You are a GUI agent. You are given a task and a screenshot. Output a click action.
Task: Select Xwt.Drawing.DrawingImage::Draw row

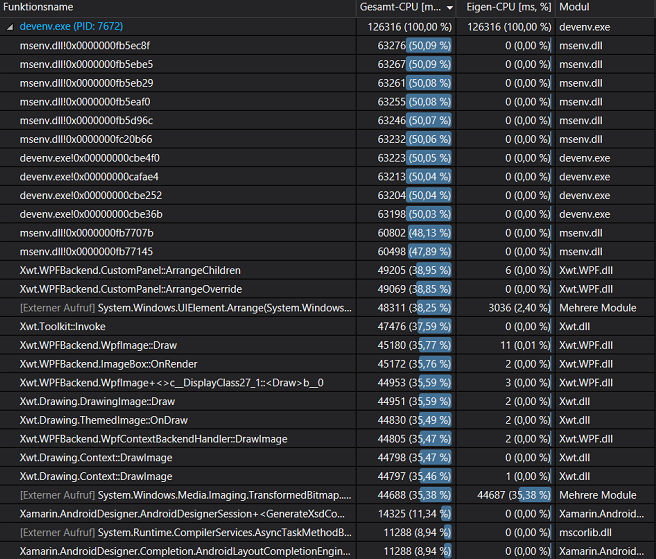[328, 401]
